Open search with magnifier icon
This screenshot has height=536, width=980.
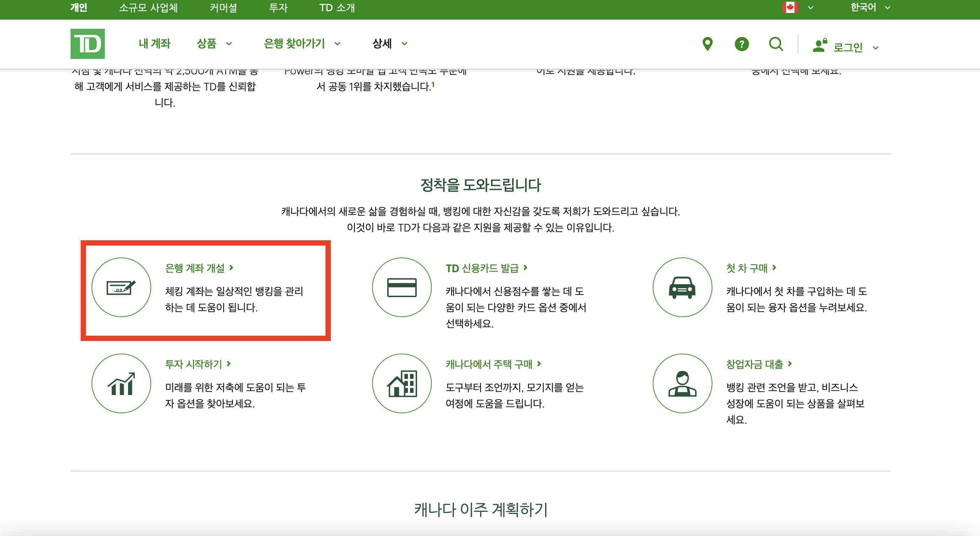click(x=776, y=44)
